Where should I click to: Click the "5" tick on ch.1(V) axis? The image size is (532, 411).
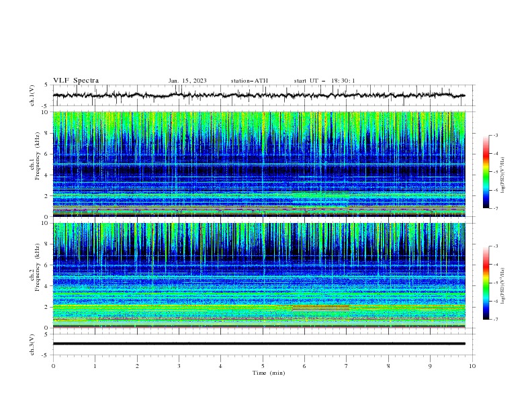click(x=48, y=85)
